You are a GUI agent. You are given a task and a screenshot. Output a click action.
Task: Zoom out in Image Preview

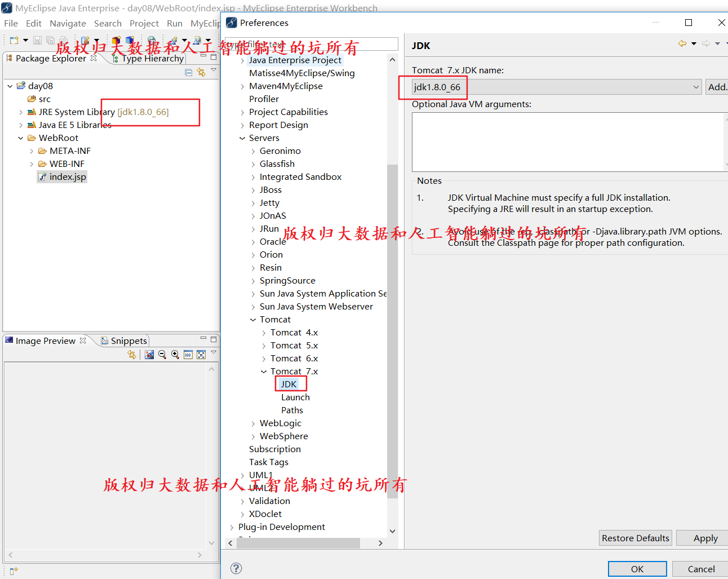pos(162,355)
